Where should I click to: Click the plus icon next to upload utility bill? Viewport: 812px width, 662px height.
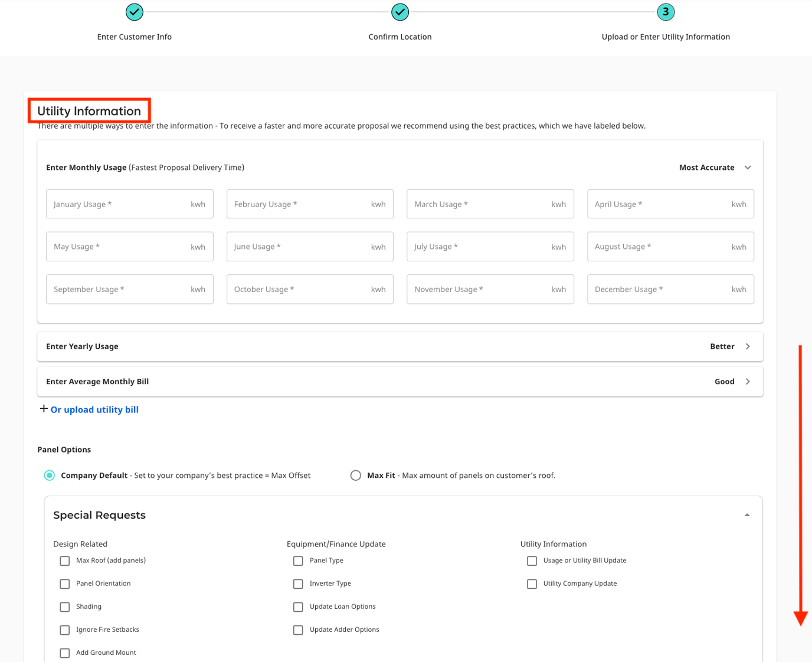tap(43, 408)
